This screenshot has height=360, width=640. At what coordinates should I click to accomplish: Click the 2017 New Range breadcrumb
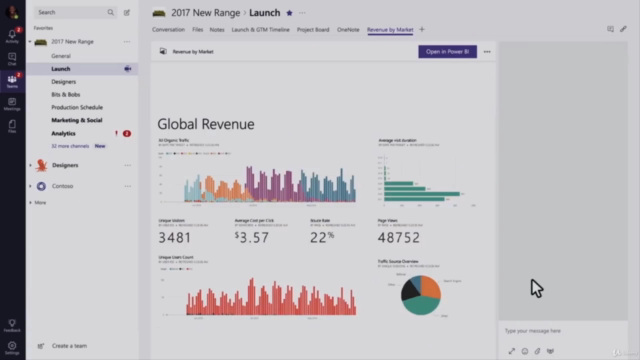tap(205, 13)
